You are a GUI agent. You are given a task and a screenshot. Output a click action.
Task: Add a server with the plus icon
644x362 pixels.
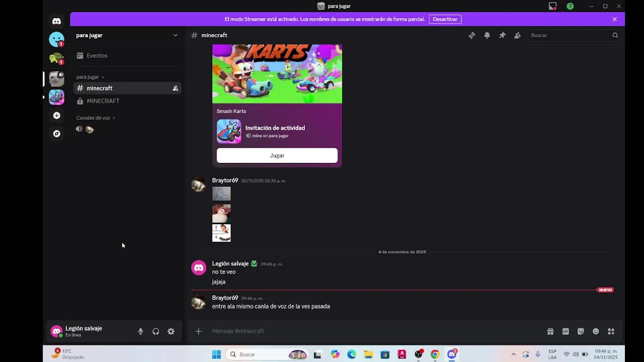(56, 116)
